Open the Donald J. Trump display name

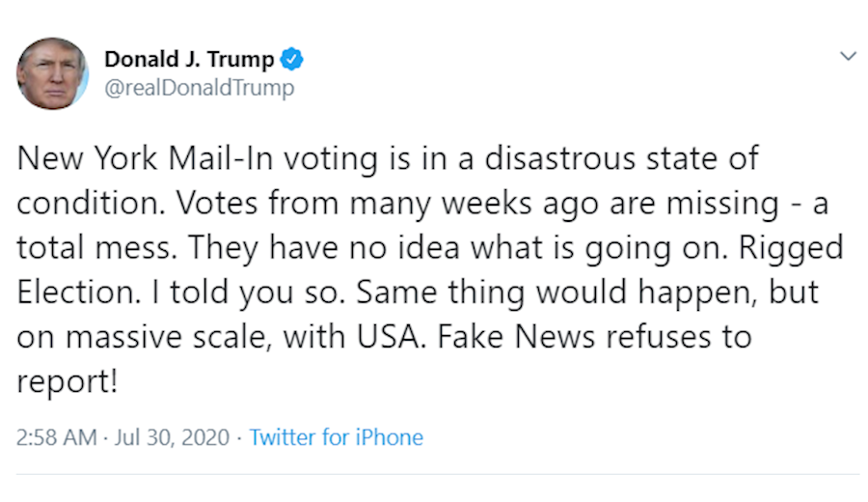point(189,60)
